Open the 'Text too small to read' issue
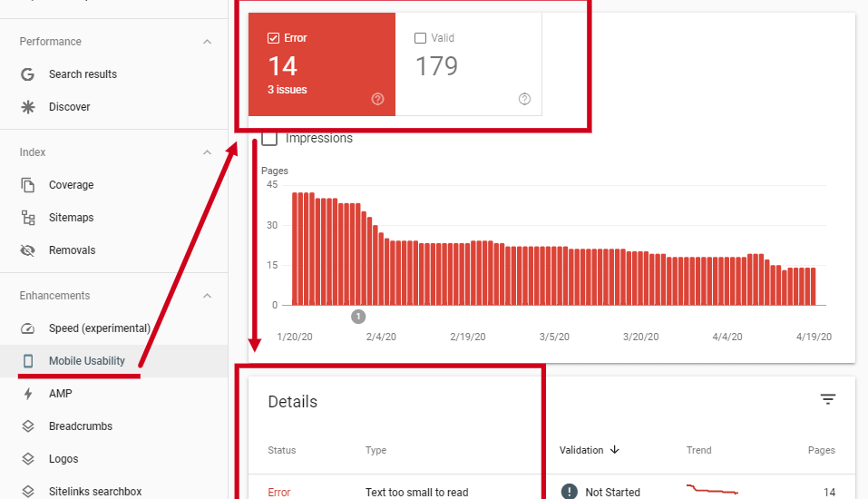The height and width of the screenshot is (499, 868). (417, 492)
